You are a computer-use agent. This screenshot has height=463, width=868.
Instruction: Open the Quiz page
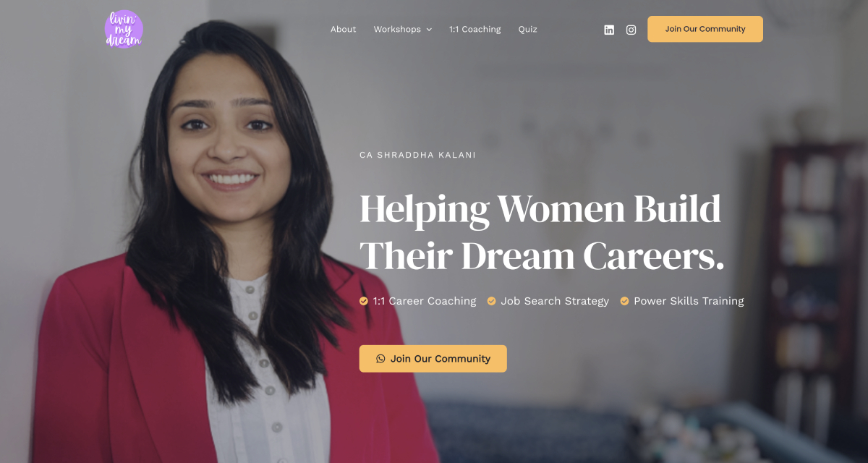(528, 30)
